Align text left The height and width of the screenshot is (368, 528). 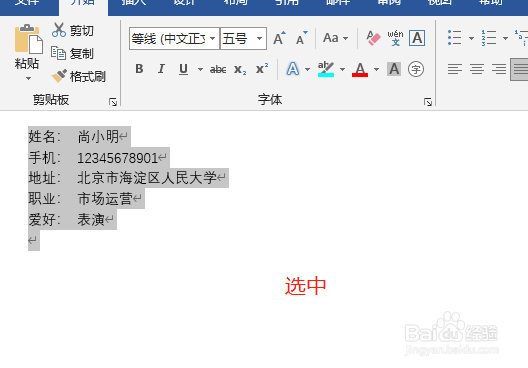pyautogui.click(x=455, y=69)
